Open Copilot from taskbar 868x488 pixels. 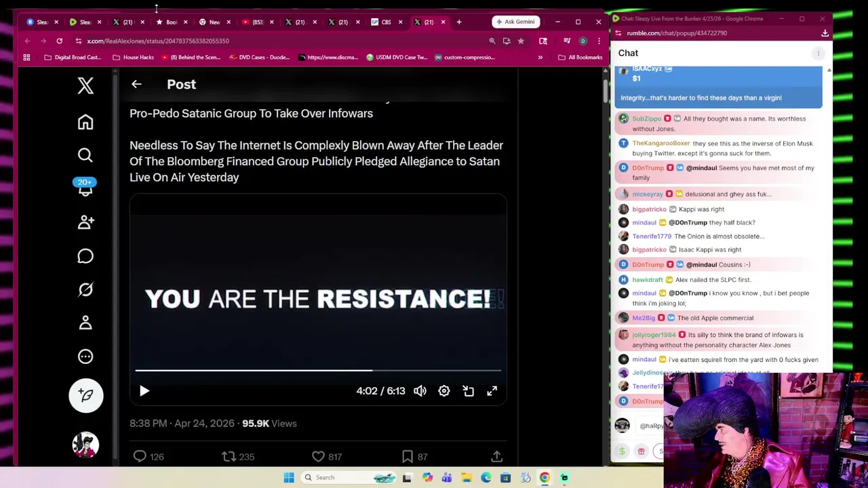tap(427, 478)
